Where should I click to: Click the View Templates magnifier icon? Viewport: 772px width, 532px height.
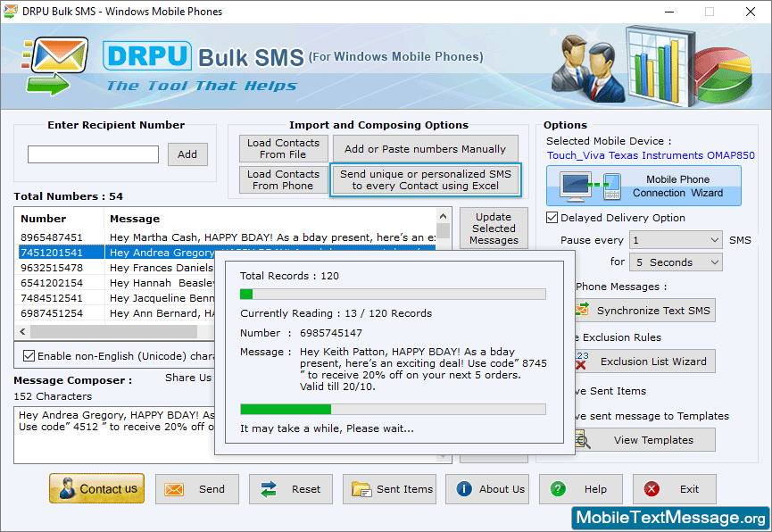click(583, 440)
